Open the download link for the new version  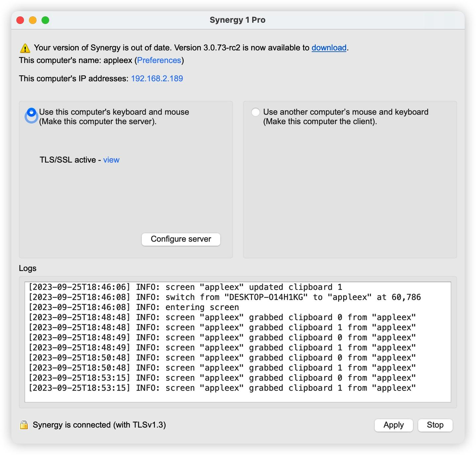tap(329, 48)
